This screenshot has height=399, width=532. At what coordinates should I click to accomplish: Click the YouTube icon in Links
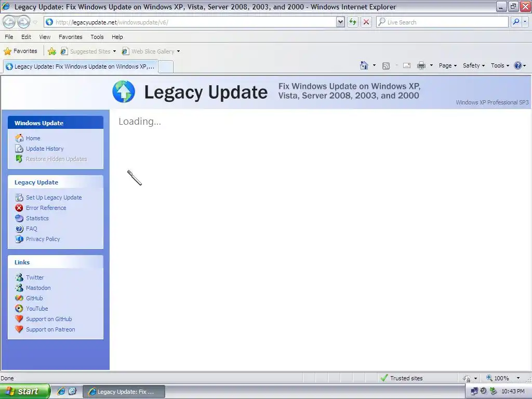[19, 309]
